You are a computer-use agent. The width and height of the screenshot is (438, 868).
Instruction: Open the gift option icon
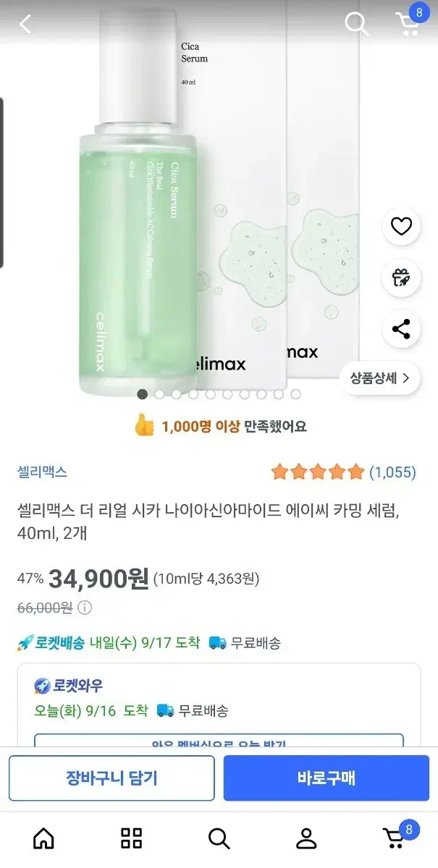point(400,278)
